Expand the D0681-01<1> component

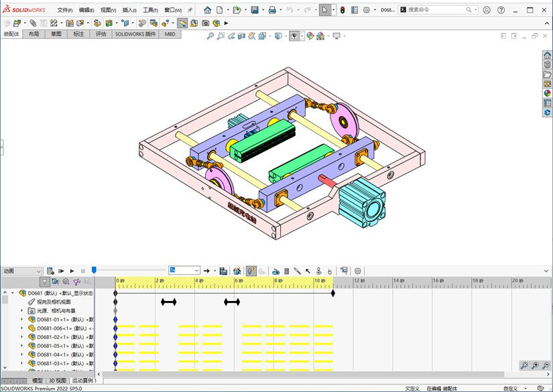(x=22, y=320)
